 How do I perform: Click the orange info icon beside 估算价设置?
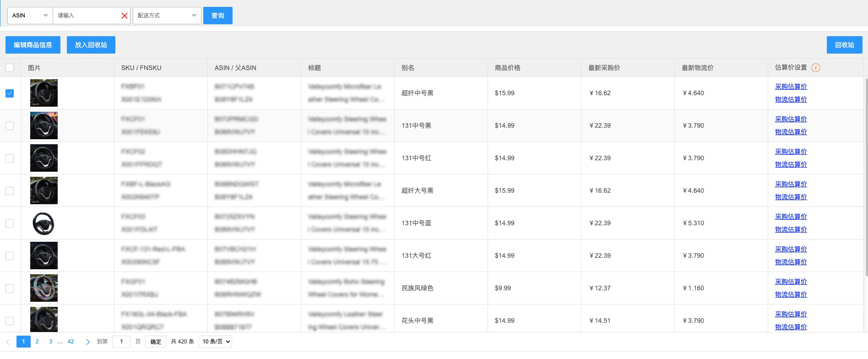[815, 68]
